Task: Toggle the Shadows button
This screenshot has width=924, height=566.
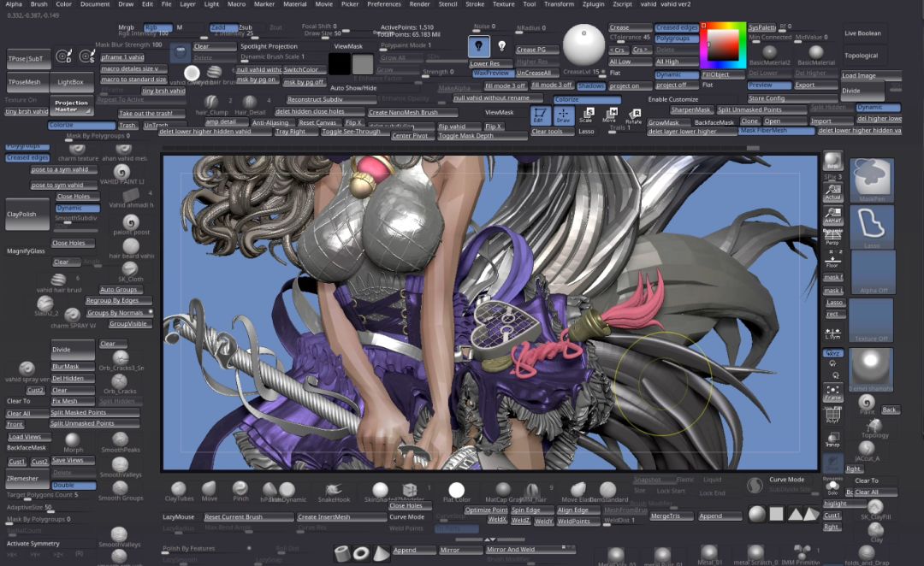Action: (x=590, y=86)
